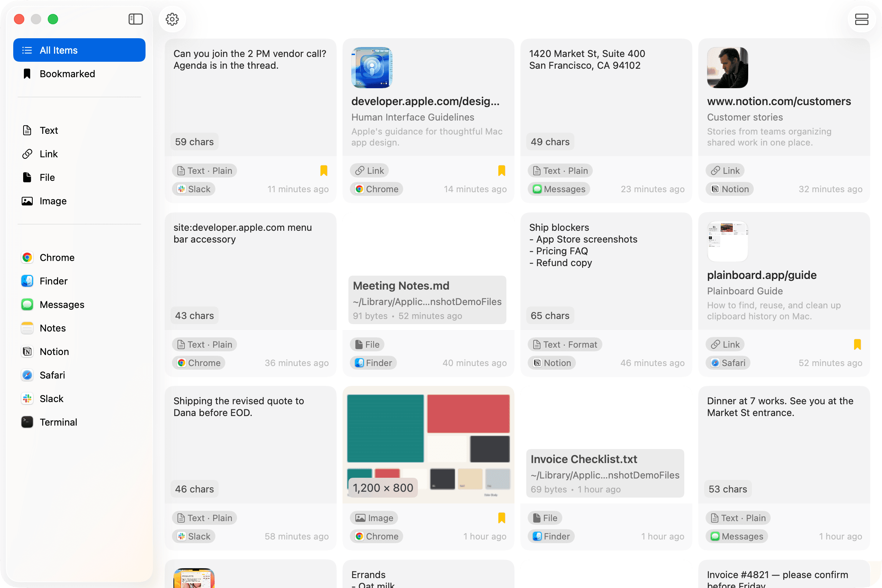Click Text · Format tag on Ship blockers card
882x588 pixels.
[565, 344]
